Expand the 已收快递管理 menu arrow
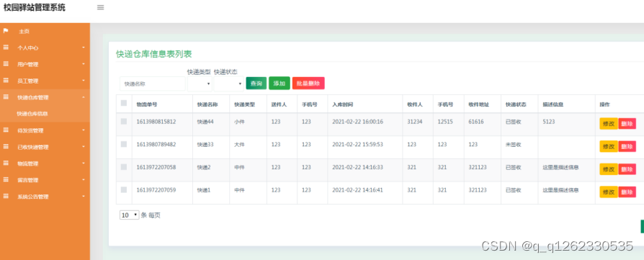This screenshot has width=644, height=260. coord(84,147)
